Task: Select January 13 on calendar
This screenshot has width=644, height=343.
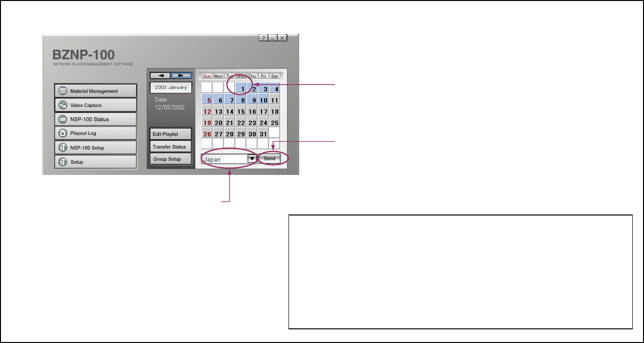Action: point(219,110)
